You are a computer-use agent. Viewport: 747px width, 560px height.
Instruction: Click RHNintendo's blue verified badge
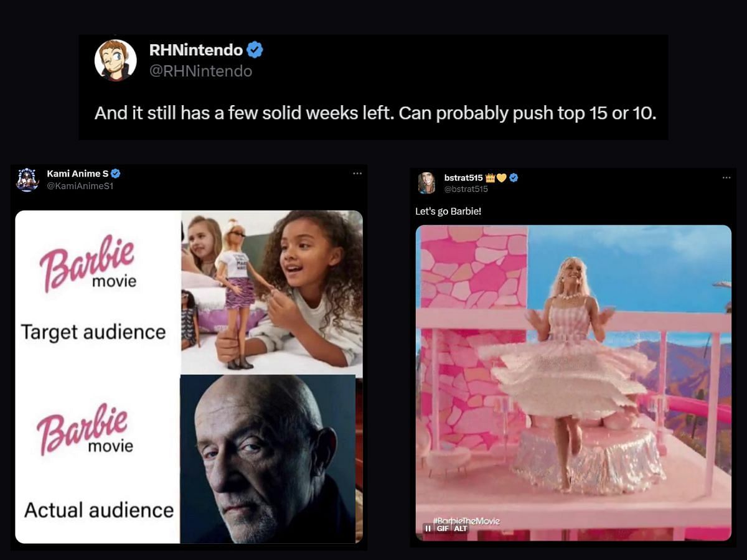(255, 50)
